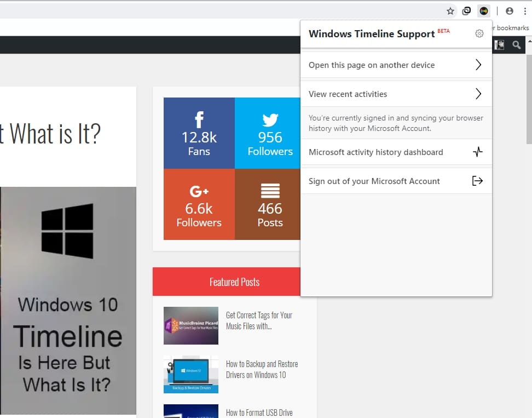Click the What is It? article title
This screenshot has width=532, height=418.
pos(50,134)
